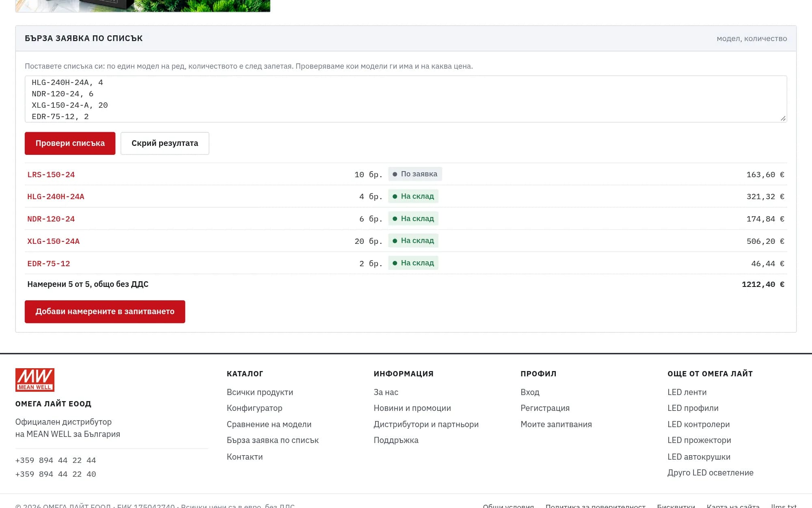Open the NDR-120-24 product link
812x508 pixels.
click(x=51, y=219)
